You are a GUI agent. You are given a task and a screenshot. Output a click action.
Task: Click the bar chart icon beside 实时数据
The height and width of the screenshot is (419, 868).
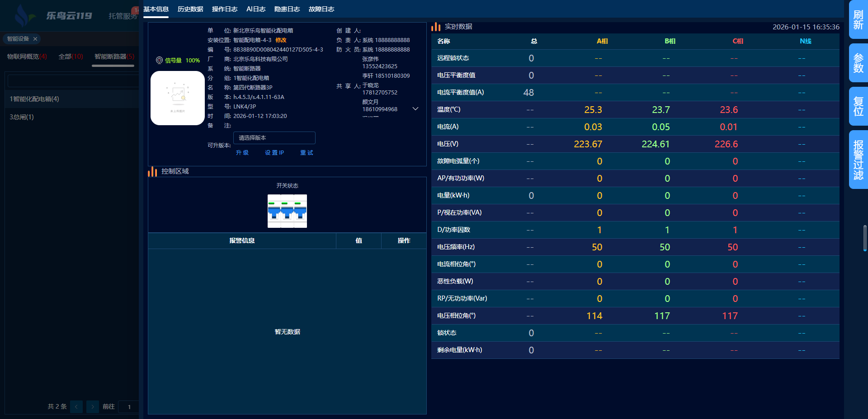436,27
